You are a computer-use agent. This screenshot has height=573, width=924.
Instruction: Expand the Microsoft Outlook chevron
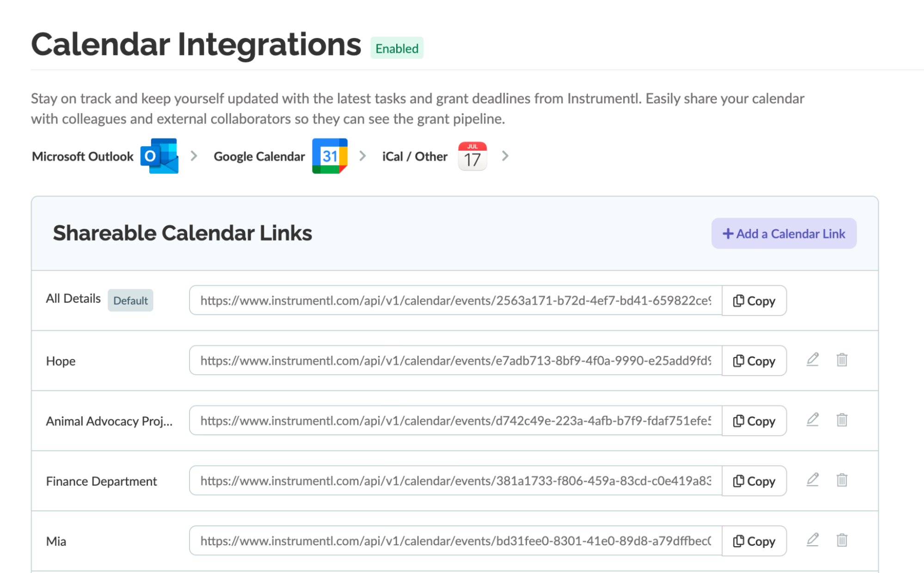194,156
